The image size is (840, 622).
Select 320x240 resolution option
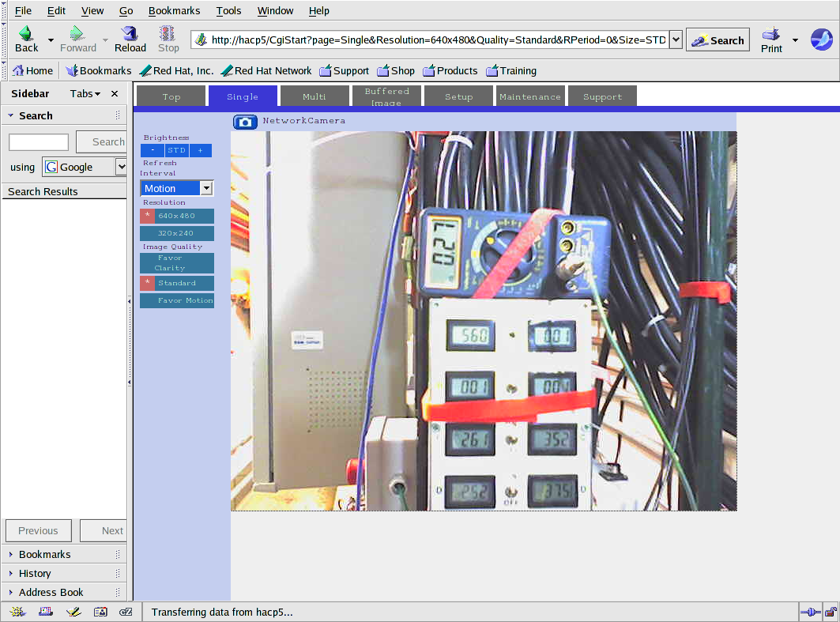point(177,233)
